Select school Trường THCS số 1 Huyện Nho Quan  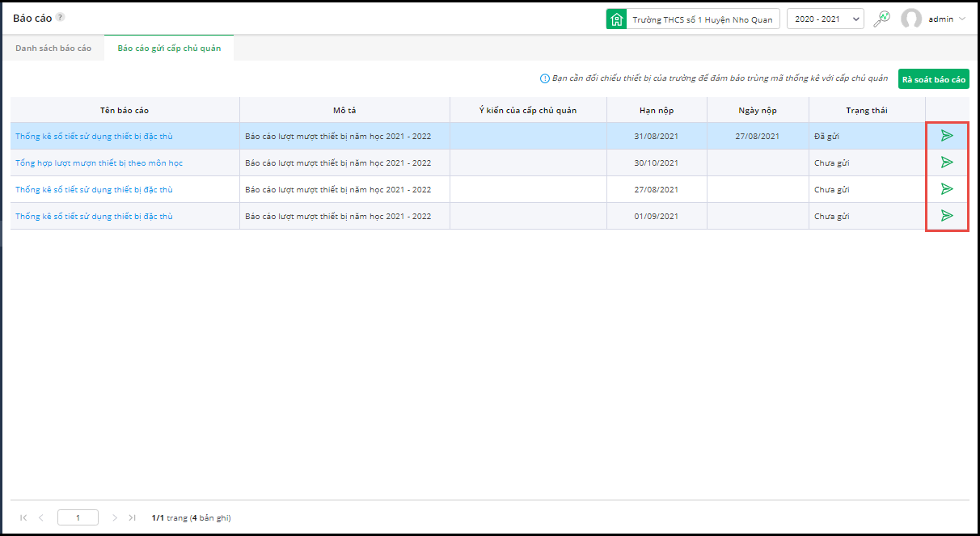[693, 19]
